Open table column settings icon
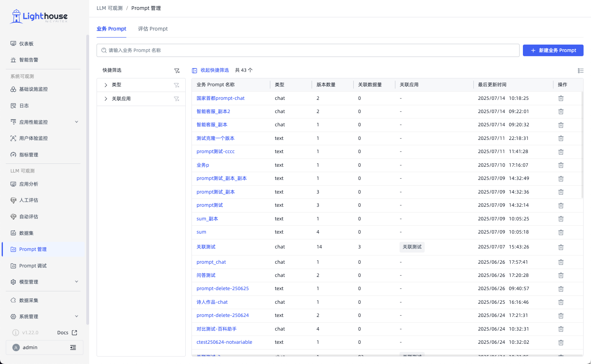 (581, 71)
